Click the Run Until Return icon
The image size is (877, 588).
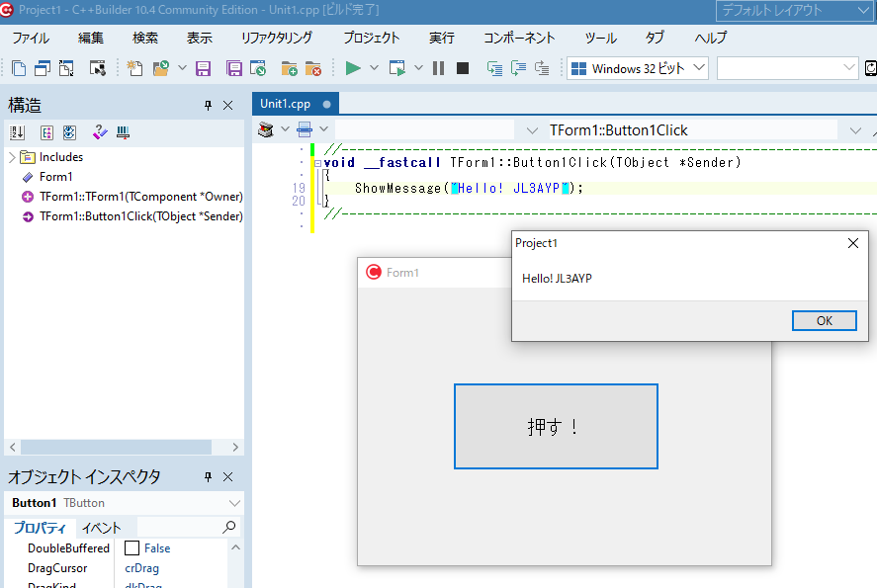tap(542, 68)
